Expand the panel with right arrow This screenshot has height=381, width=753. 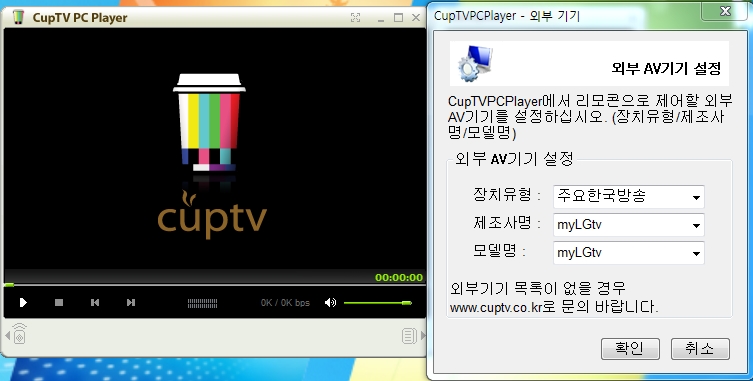pos(423,335)
